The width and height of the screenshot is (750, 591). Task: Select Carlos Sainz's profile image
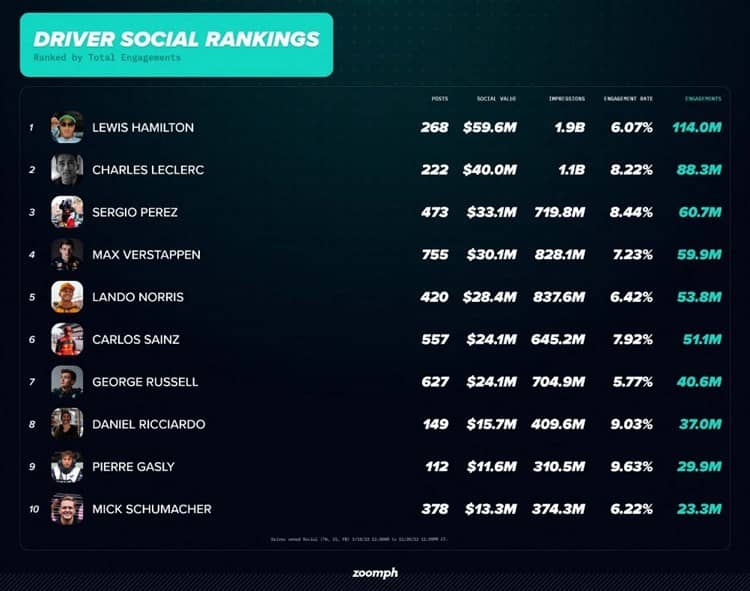click(67, 339)
